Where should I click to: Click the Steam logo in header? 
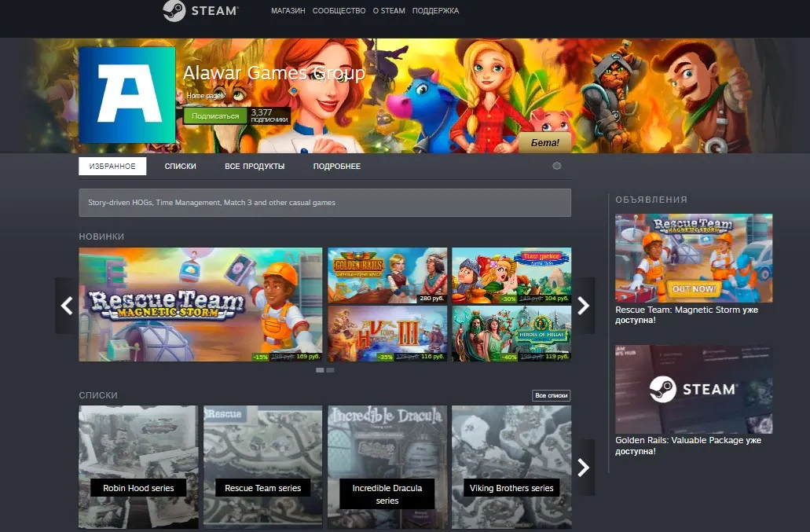tap(200, 11)
